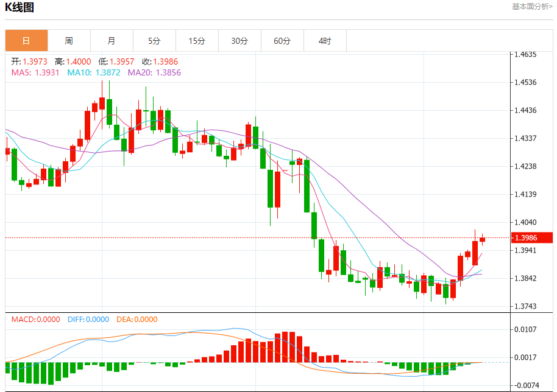Click the 1.3941 price axis label
The height and width of the screenshot is (392, 557).
(525, 250)
